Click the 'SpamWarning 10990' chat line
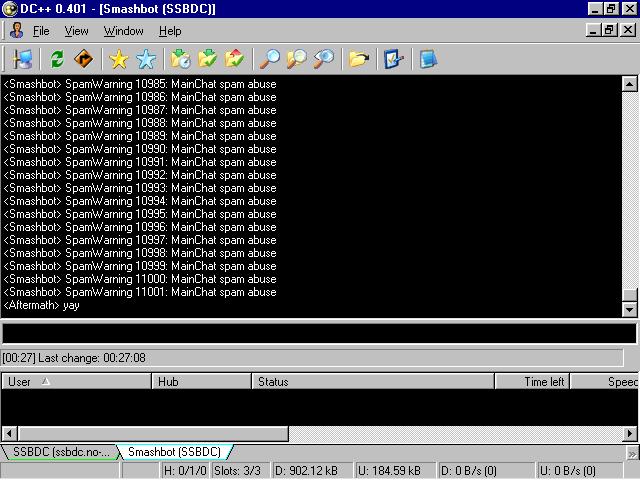 (140, 149)
